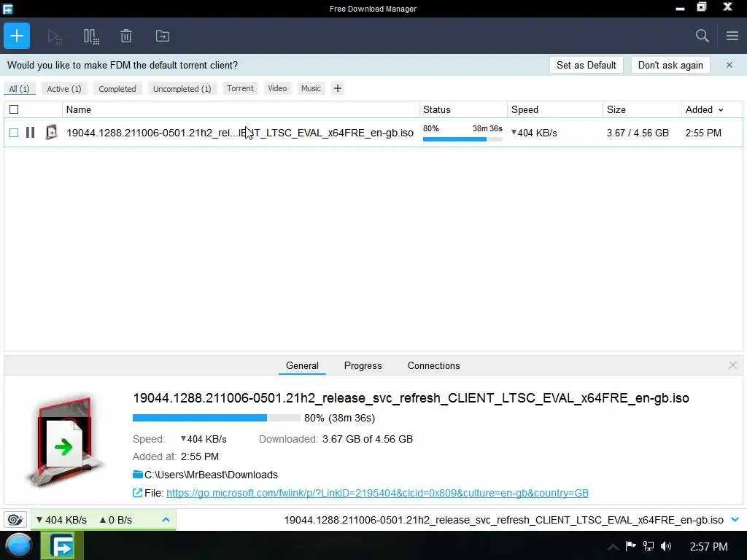Image resolution: width=747 pixels, height=560 pixels.
Task: Click Downloaded 3.67 GB of 4.56 GB
Action: (336, 439)
